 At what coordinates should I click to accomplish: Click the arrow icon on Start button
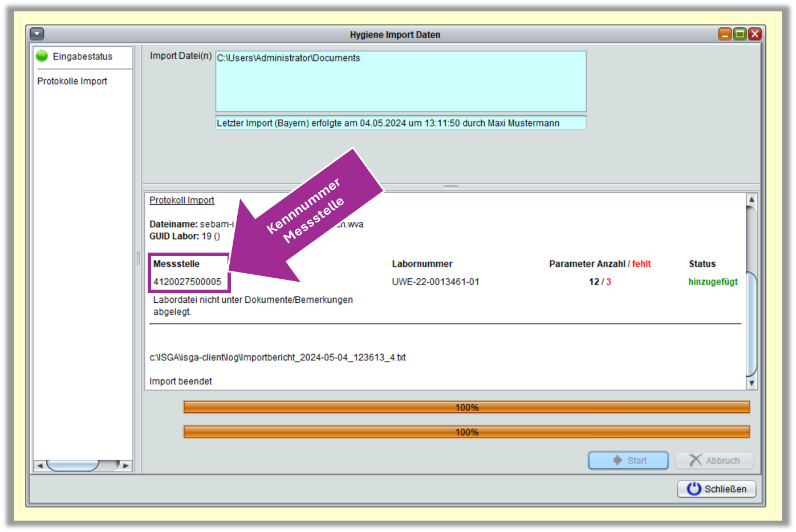coord(618,460)
